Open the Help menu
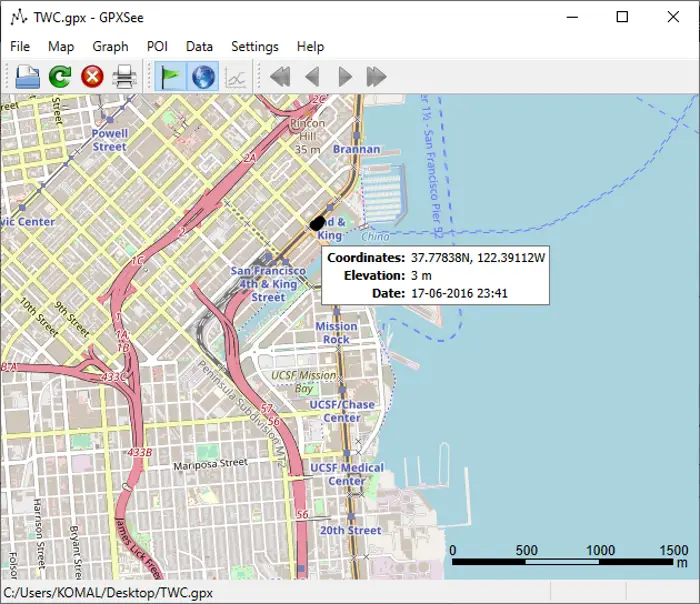 coord(310,46)
